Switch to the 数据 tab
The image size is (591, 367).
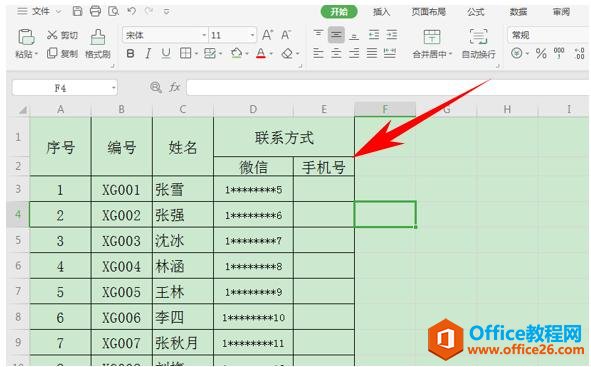518,12
